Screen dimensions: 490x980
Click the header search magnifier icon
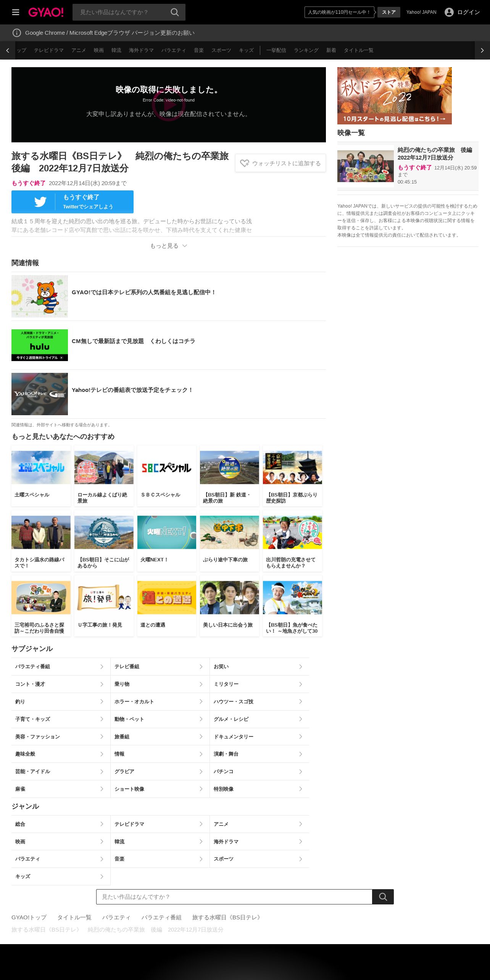[175, 12]
